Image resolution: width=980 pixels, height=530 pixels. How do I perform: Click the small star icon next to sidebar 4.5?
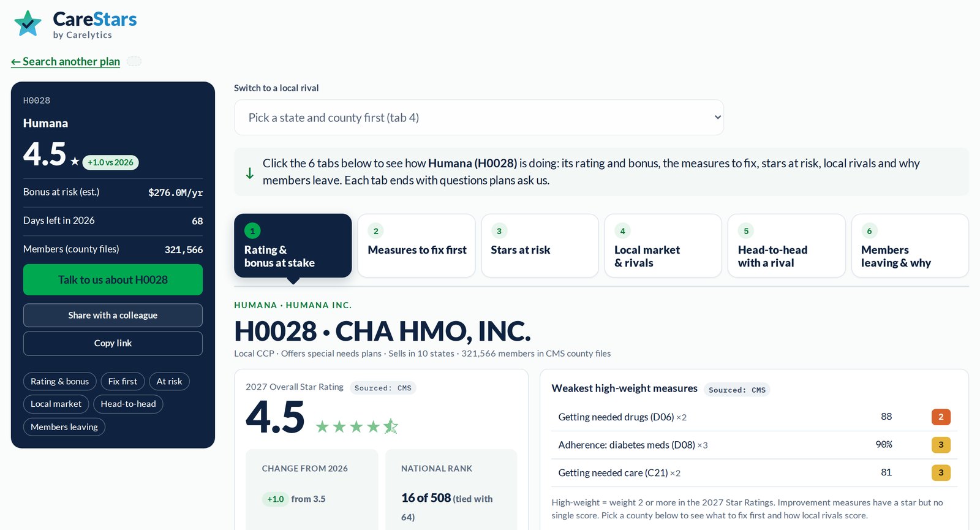pos(75,161)
